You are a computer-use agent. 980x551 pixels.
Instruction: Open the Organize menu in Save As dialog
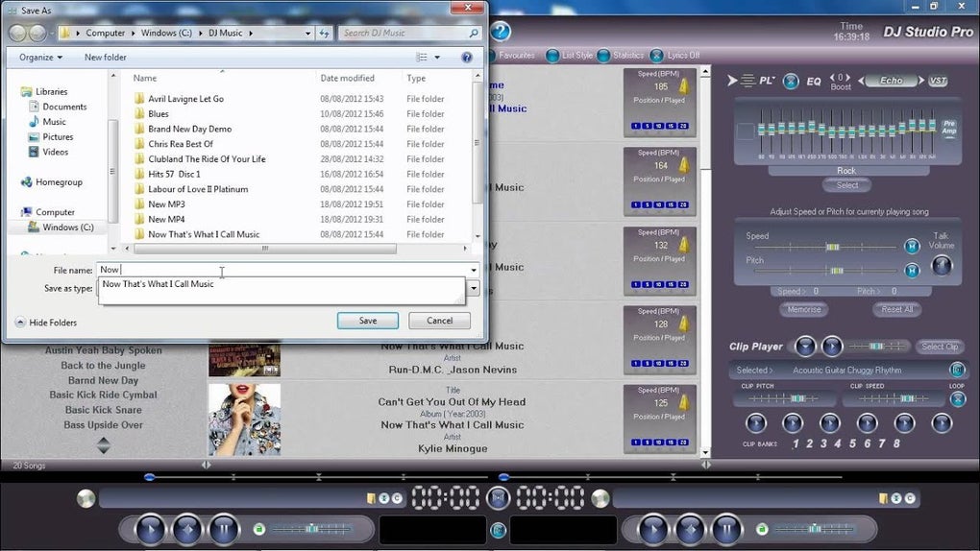[40, 57]
